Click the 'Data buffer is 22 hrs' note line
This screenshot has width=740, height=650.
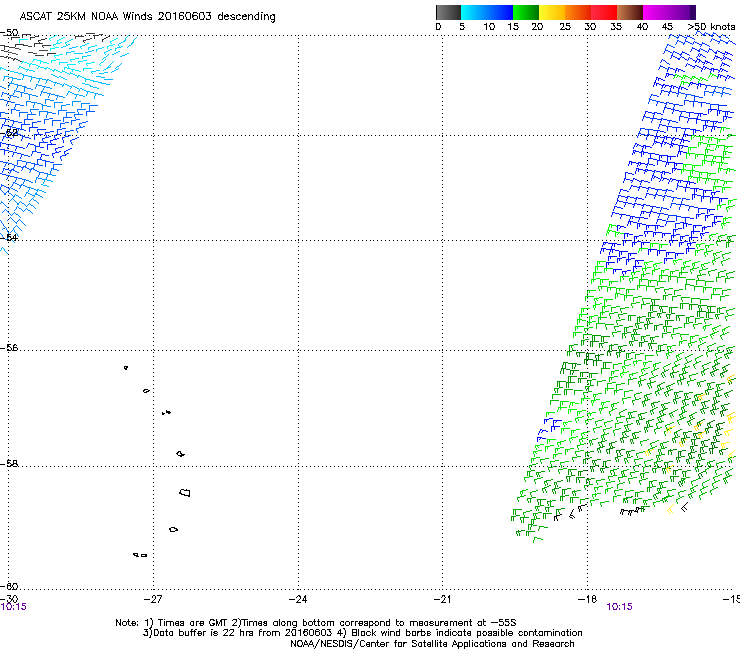(x=362, y=633)
